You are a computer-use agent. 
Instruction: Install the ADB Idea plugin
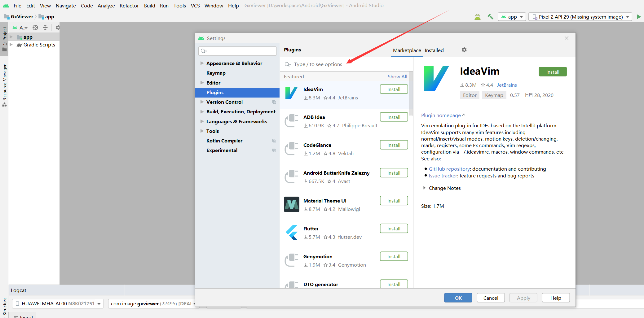[x=394, y=117]
